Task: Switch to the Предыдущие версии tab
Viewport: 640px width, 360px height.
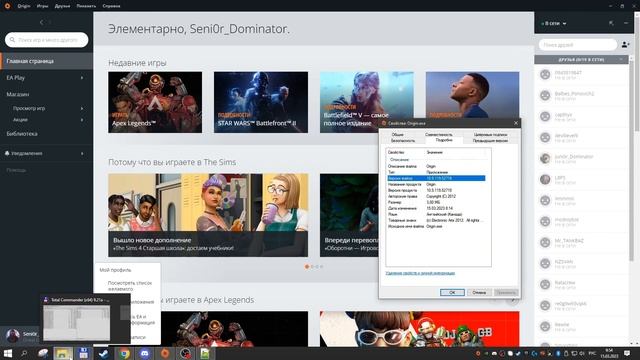Action: [490, 140]
